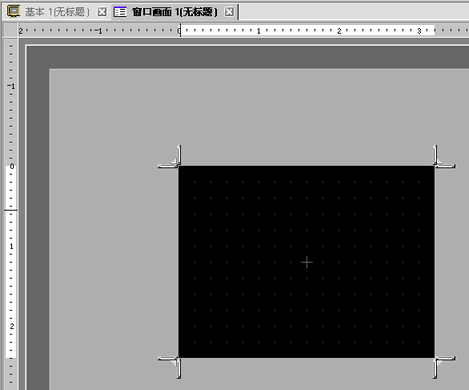Click the center crosshair on black canvas
The height and width of the screenshot is (390, 469).
coord(307,262)
